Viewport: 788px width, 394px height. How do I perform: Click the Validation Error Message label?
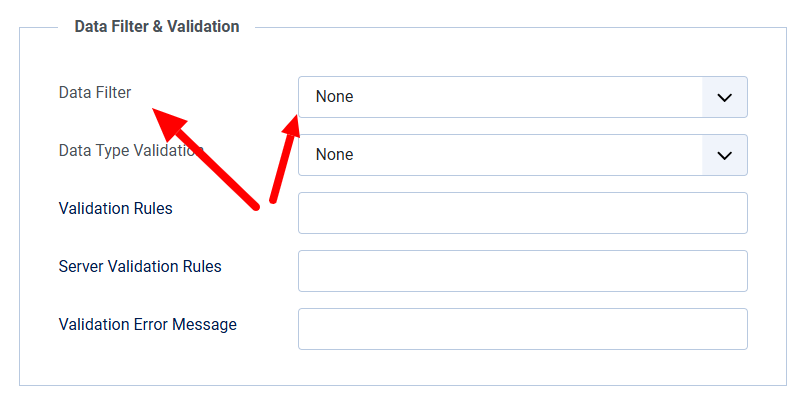148,324
